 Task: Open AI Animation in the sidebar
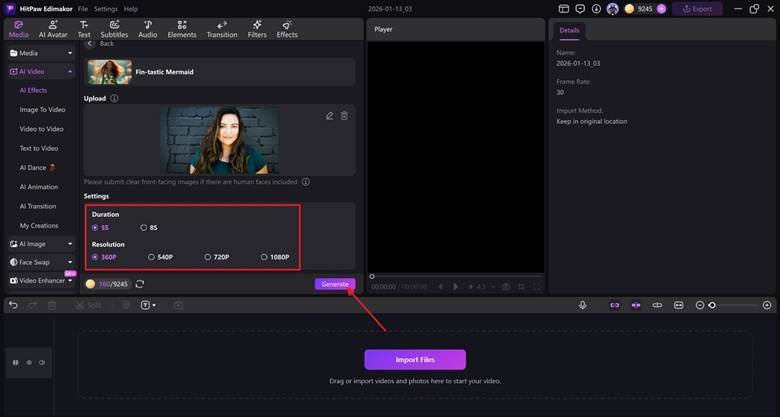tap(39, 187)
